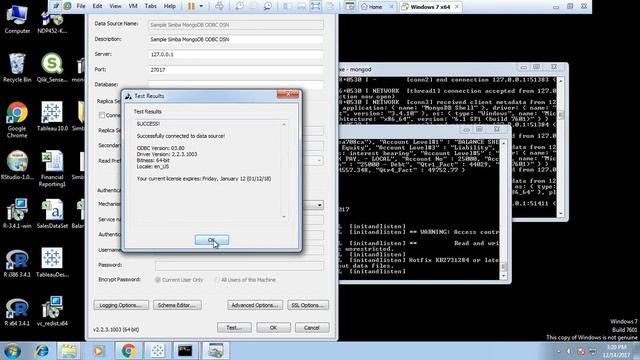This screenshot has width=640, height=360.
Task: Select the R x64 3.4.1 shortcut
Action: click(17, 312)
